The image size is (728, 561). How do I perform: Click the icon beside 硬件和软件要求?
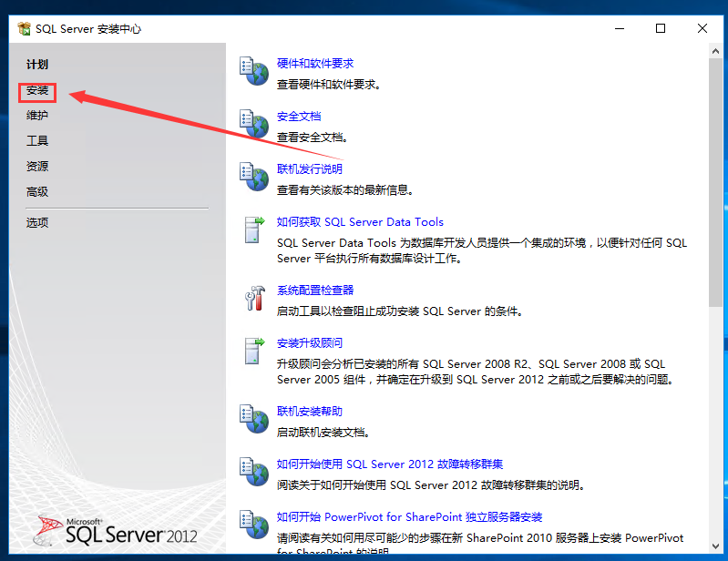coord(252,70)
